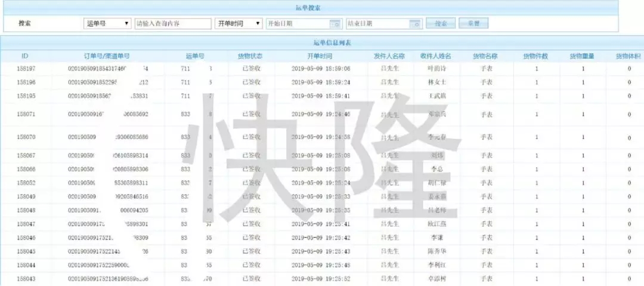Focus the 开始日期 start date field

298,24
